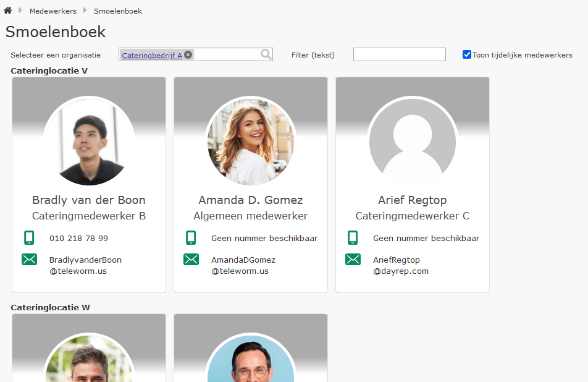Remove the Cateringbedrijf A organisation tag
This screenshot has width=588, height=382.
point(188,54)
